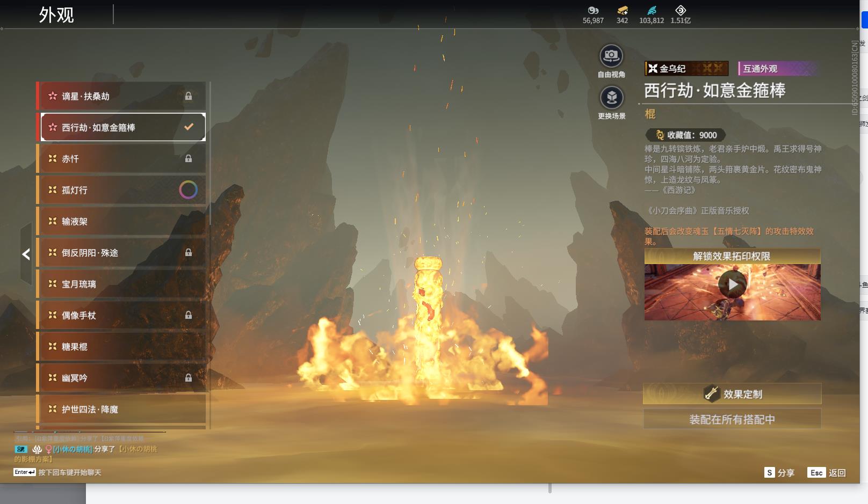Click the 效果定制 button
The width and height of the screenshot is (868, 504).
tap(732, 394)
